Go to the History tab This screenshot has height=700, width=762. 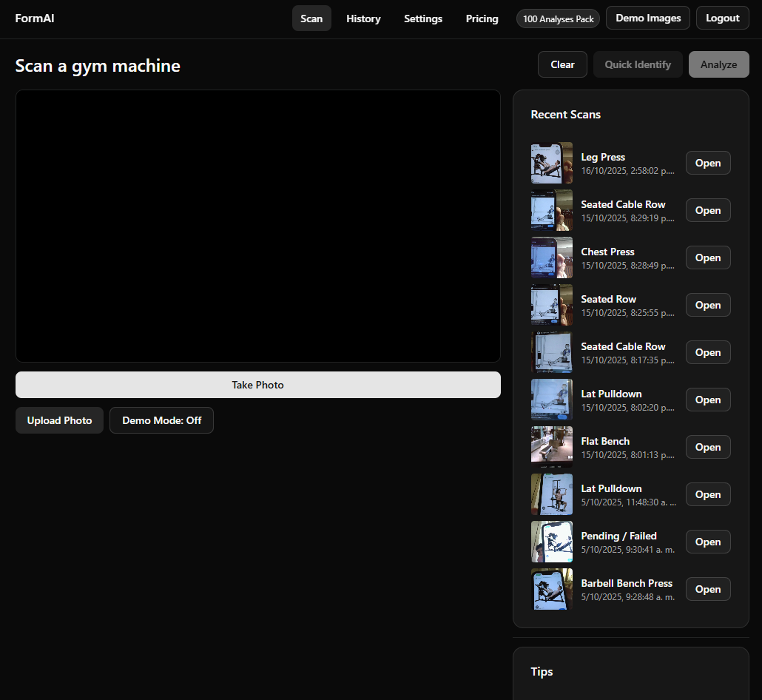pos(363,18)
